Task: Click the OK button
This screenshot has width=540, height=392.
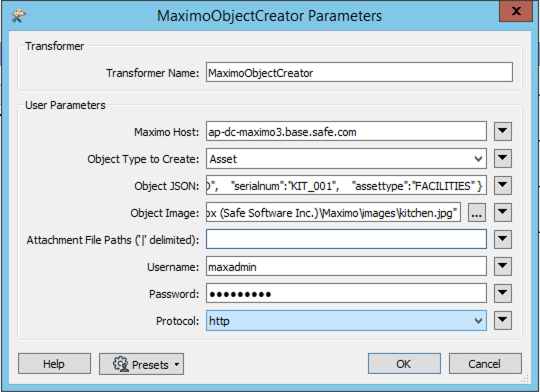Action: [404, 363]
